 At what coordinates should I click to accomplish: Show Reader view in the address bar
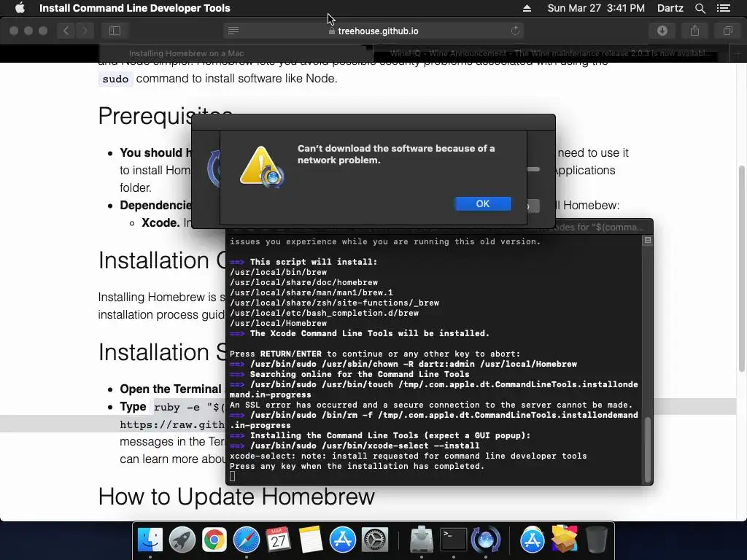tap(233, 31)
